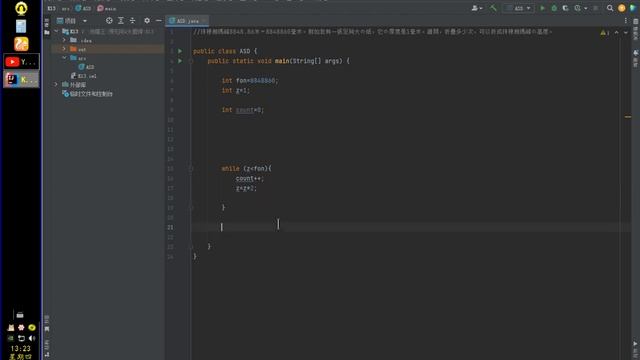Click the locate file crosshair icon in Project panel
This screenshot has width=640, height=360.
[109, 20]
